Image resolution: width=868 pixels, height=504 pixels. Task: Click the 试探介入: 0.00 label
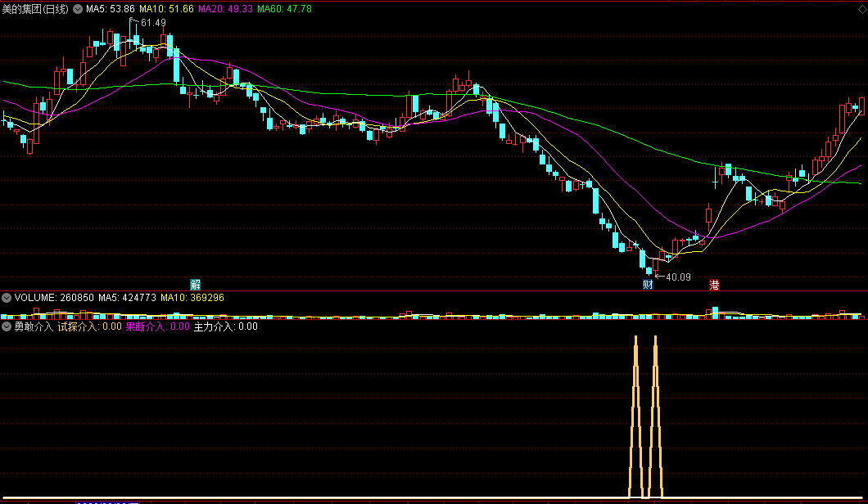90,326
